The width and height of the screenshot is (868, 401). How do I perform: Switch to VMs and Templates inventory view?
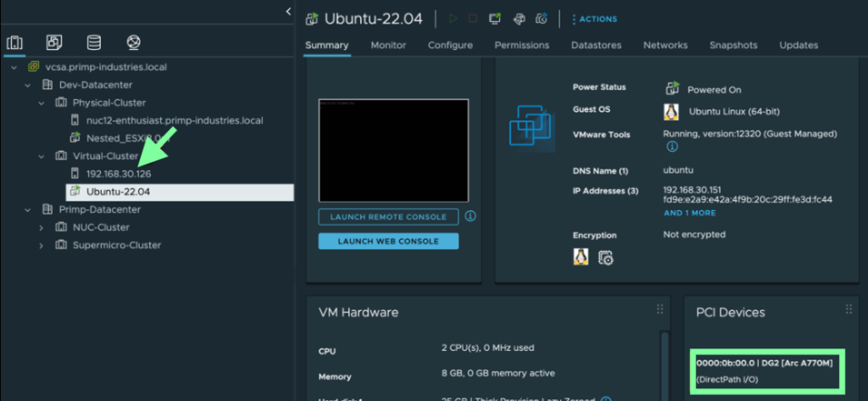(53, 42)
